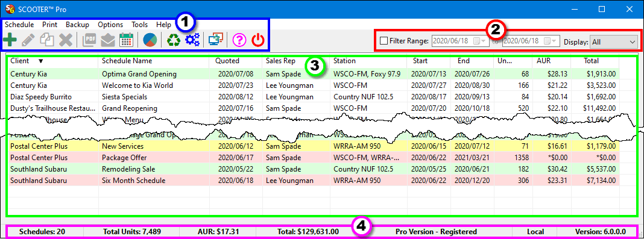644x239 pixels.
Task: Click the Package Offer schedule name
Action: pos(124,158)
